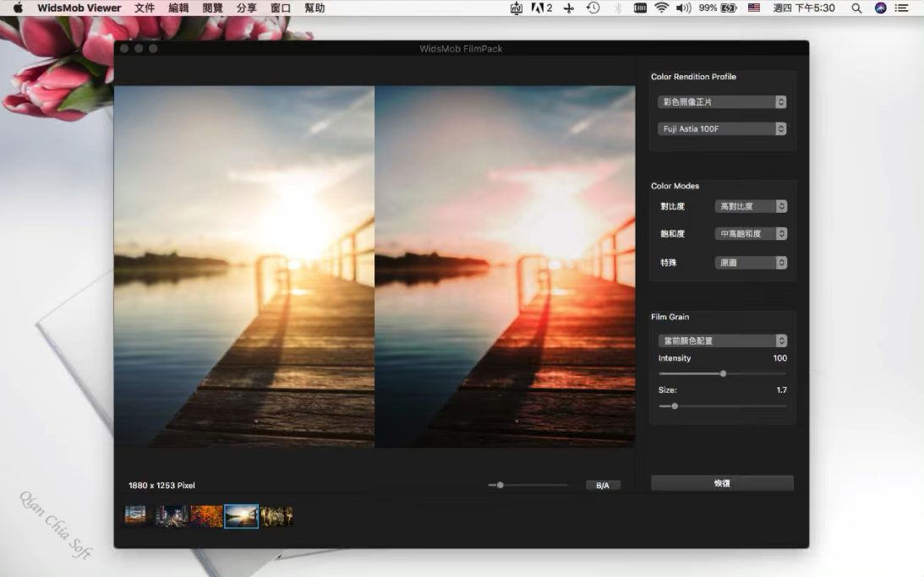Adjust the Intensity slider

723,373
